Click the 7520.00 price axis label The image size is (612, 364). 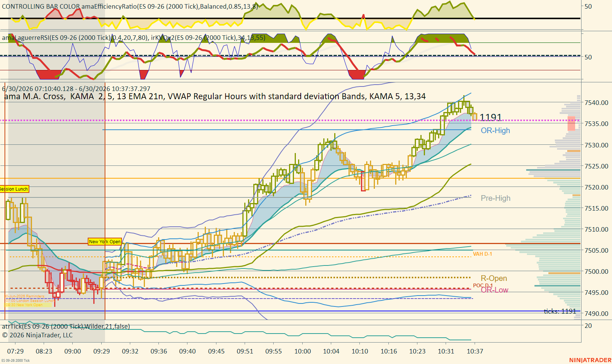[597, 187]
